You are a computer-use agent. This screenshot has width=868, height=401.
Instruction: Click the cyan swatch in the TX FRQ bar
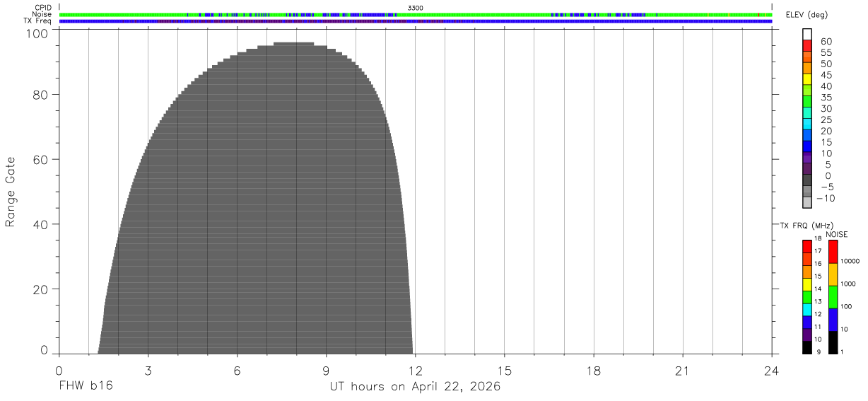(807, 310)
